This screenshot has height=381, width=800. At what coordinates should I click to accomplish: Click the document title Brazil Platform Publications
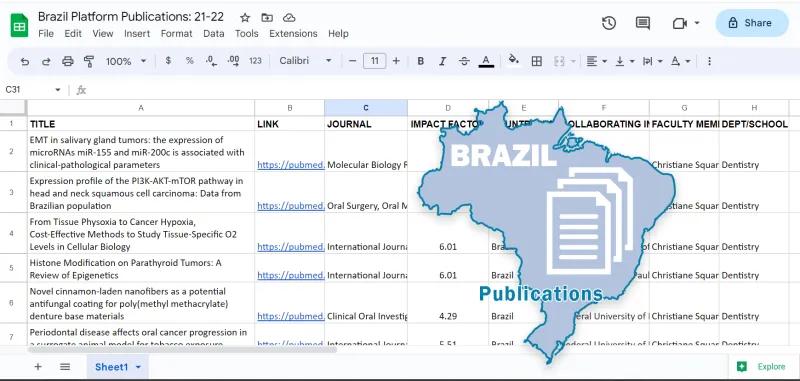[131, 16]
